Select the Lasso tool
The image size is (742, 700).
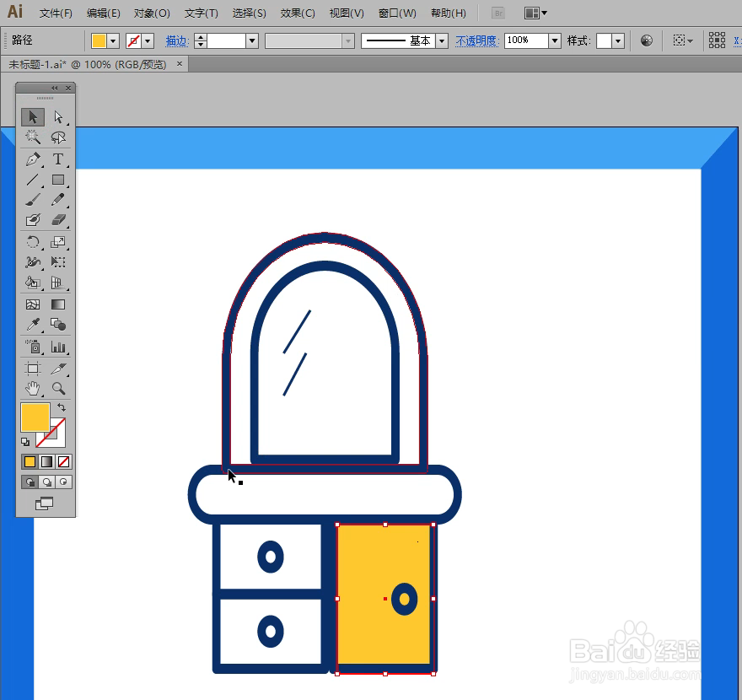pos(58,137)
